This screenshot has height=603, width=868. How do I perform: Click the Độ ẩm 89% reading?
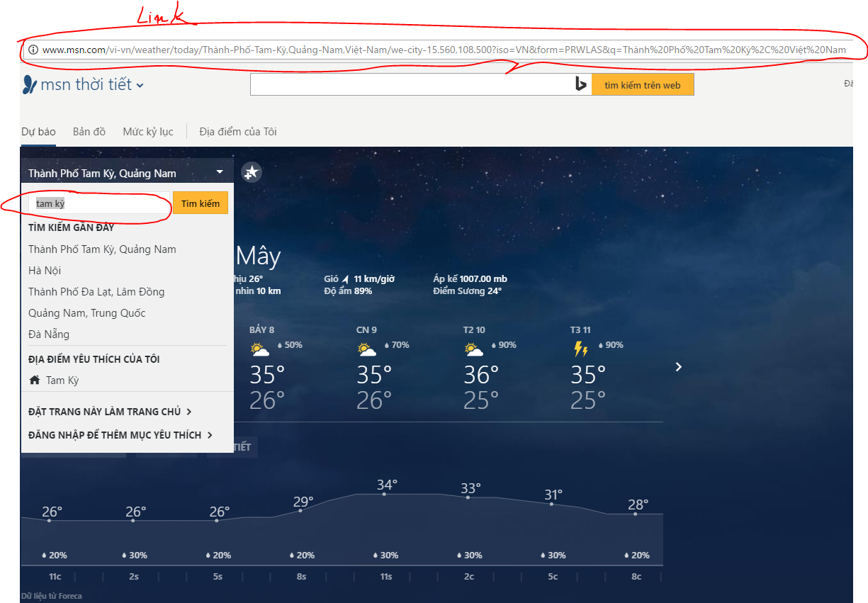pos(348,291)
